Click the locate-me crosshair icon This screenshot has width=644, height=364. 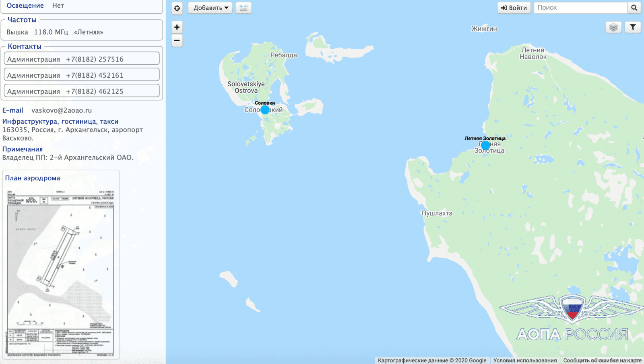pyautogui.click(x=177, y=8)
